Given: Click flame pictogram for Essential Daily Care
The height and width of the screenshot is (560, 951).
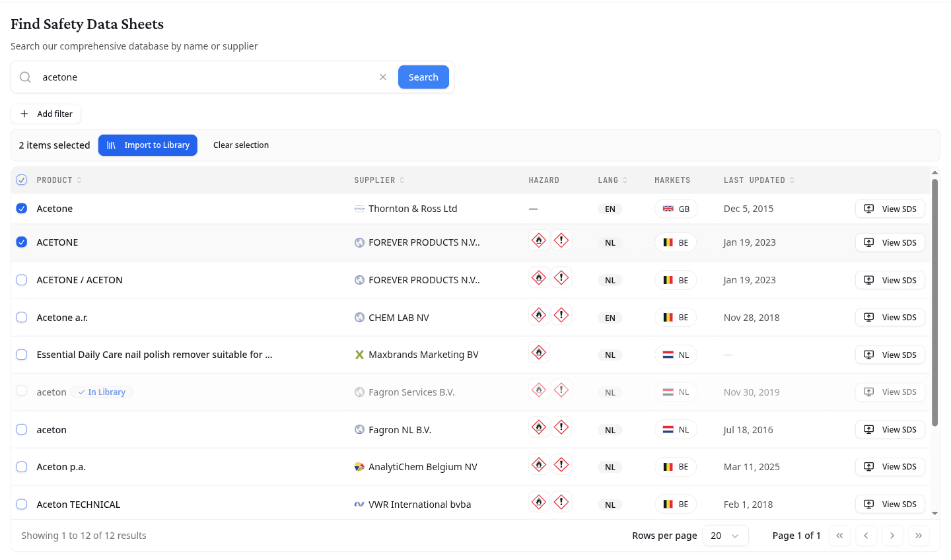Looking at the screenshot, I should point(540,353).
